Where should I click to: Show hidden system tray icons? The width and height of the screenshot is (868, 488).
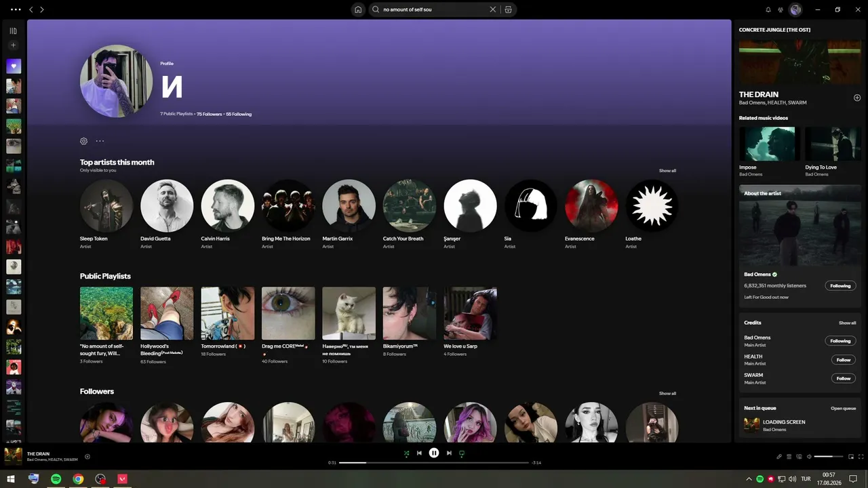[749, 479]
